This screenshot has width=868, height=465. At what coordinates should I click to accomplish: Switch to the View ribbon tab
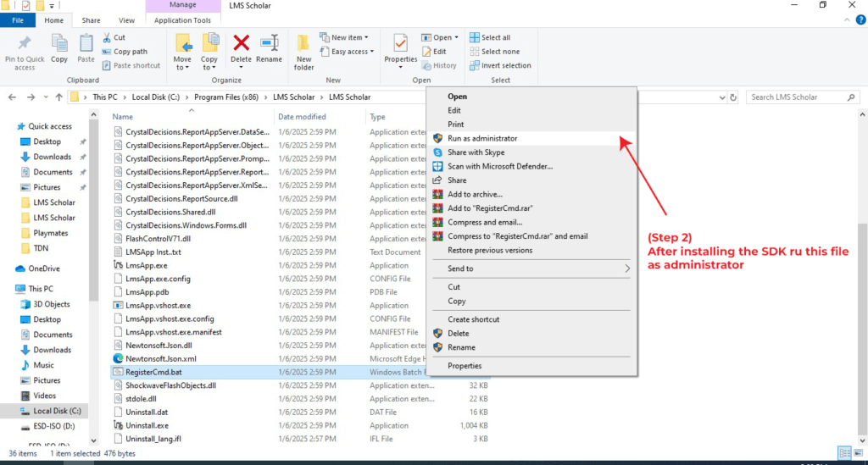click(126, 20)
